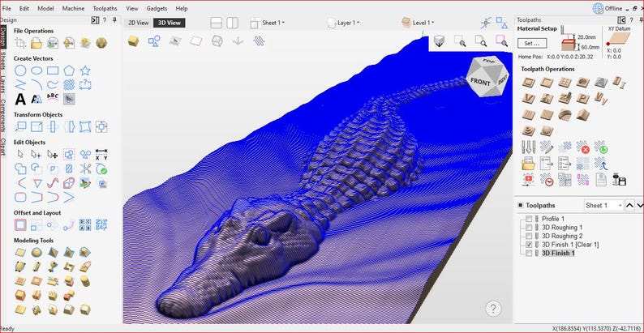The height and width of the screenshot is (333, 644).
Task: Click the Profile toolpath icon
Action: point(528,83)
